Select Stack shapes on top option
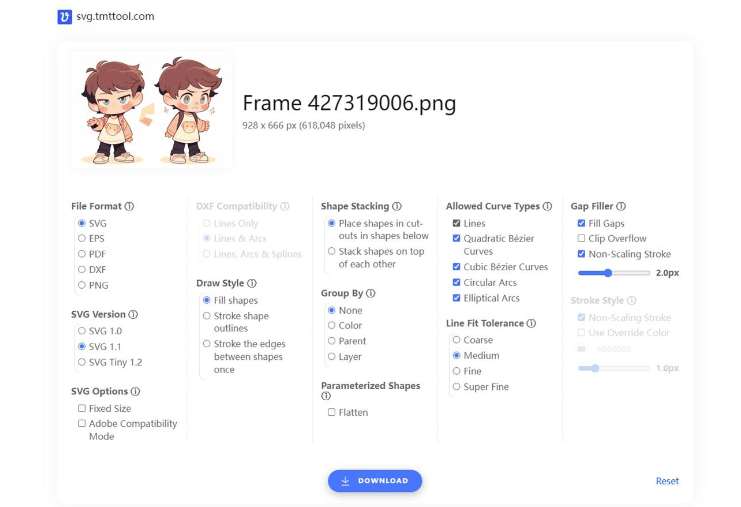The height and width of the screenshot is (507, 741). pyautogui.click(x=332, y=251)
